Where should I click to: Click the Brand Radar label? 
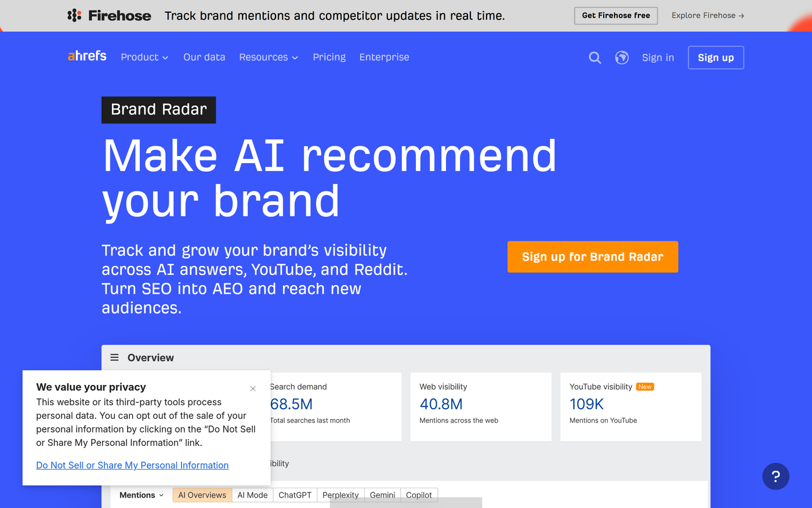[x=158, y=110]
